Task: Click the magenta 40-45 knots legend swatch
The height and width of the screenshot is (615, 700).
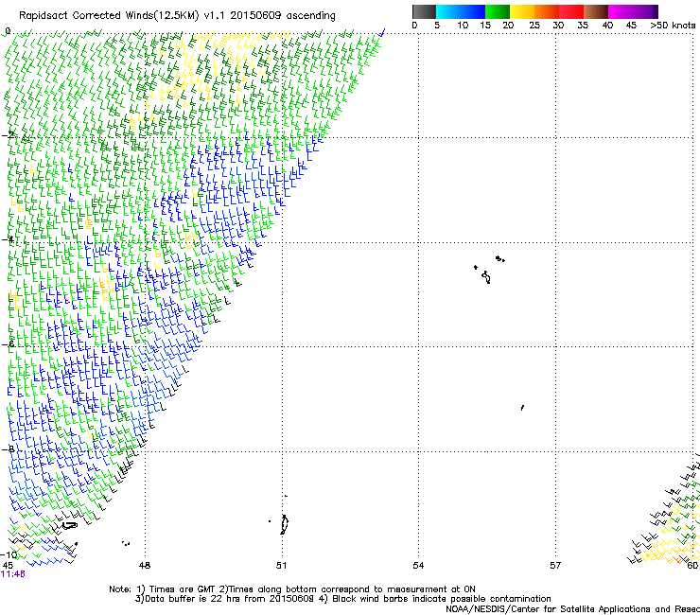Action: pos(621,11)
